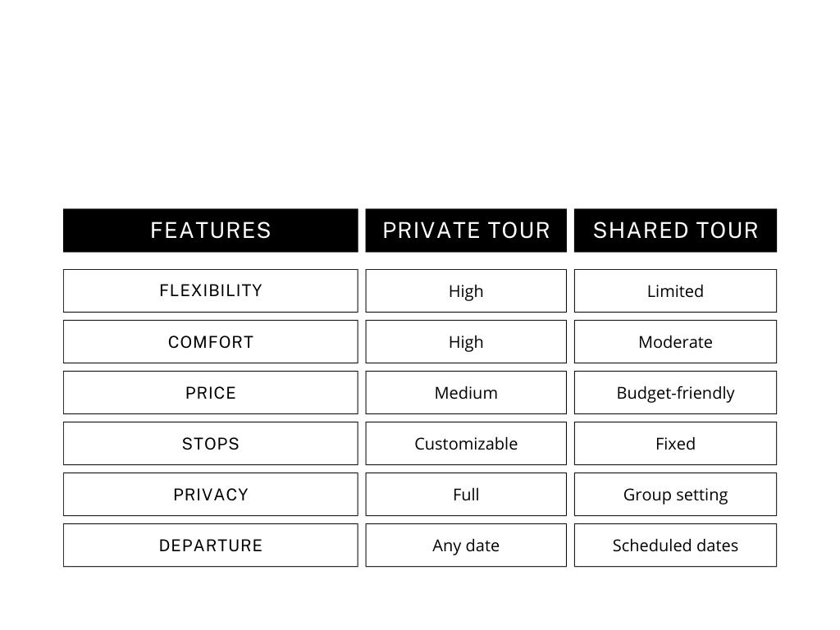Select the Full privacy cell
This screenshot has height=630, width=840.
[466, 495]
